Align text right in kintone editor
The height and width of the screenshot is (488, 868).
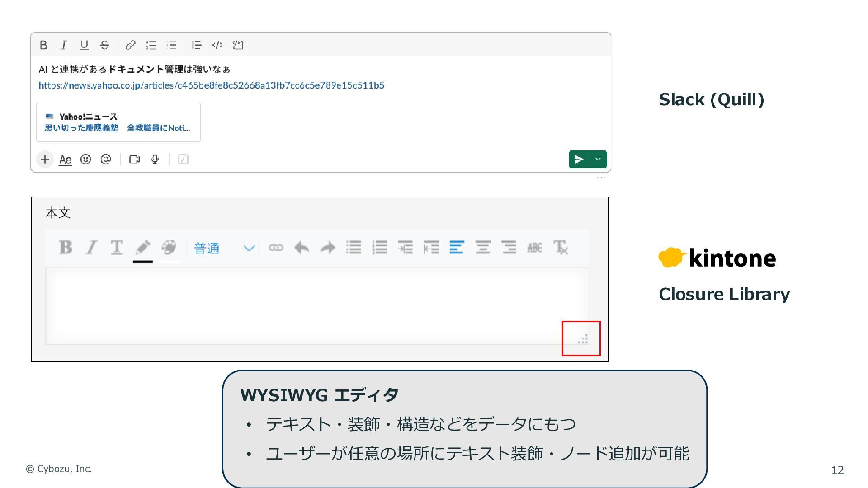click(509, 248)
